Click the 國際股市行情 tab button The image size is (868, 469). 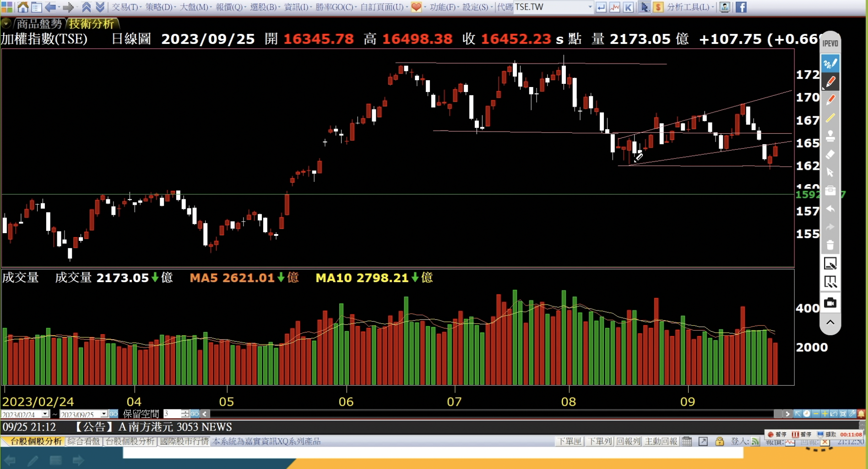184,442
